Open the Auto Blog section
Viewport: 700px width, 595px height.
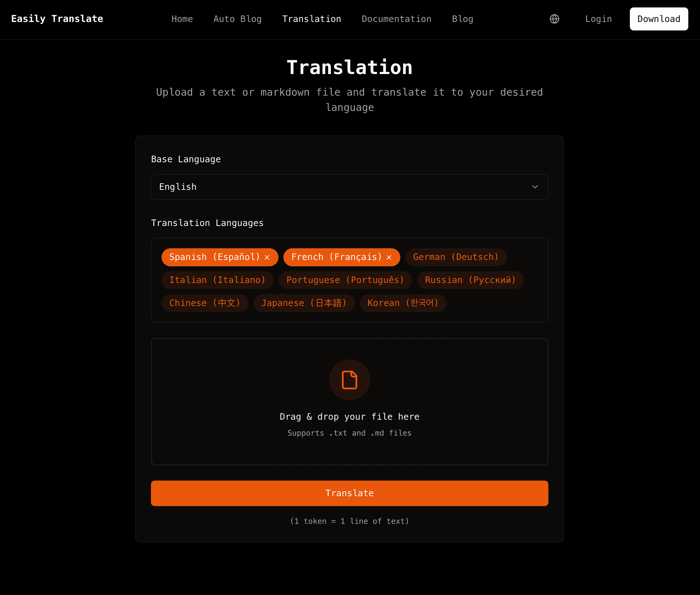tap(237, 19)
